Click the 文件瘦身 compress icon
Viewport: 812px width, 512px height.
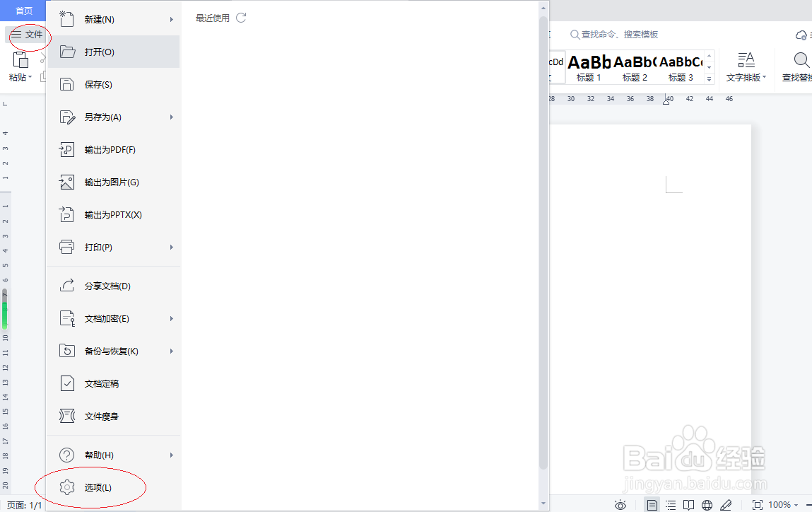tap(67, 416)
